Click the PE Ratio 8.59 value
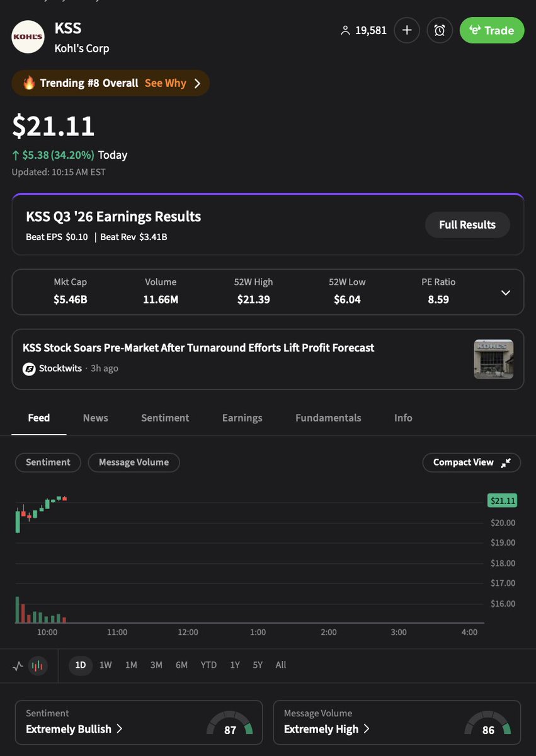 438,300
